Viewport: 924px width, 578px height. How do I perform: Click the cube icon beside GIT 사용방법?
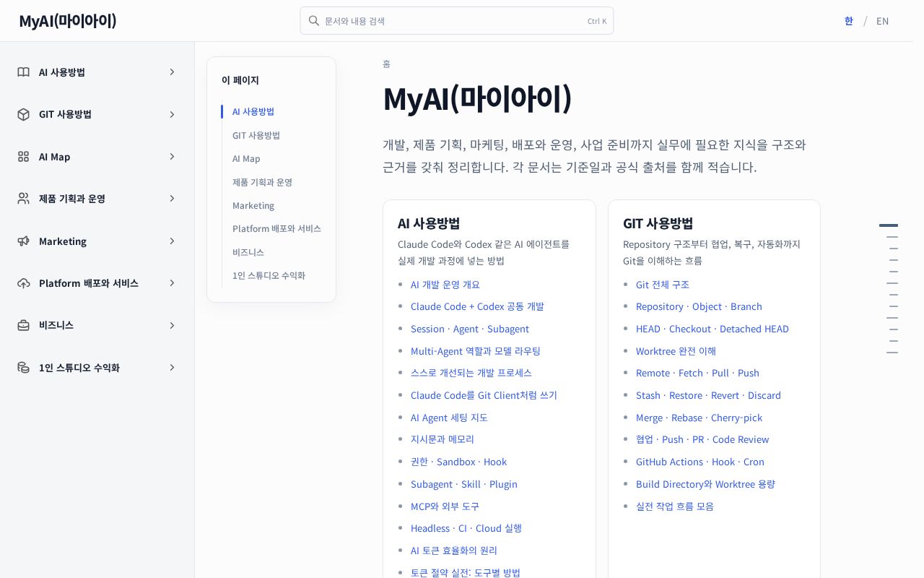click(24, 114)
